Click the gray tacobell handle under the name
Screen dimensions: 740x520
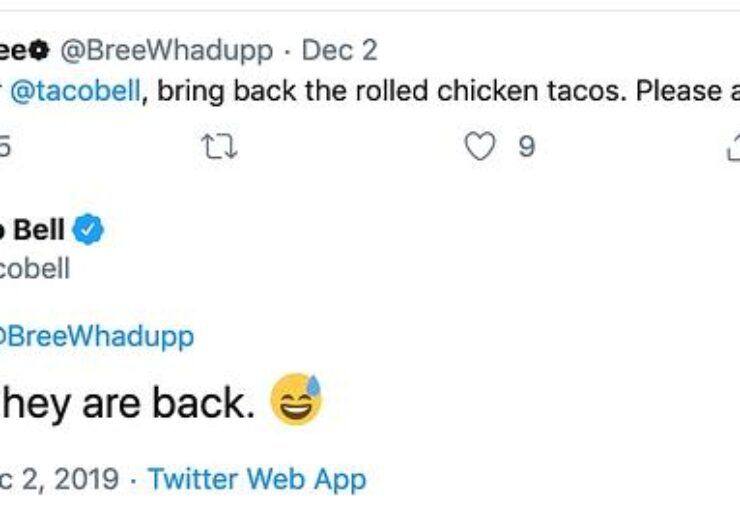(35, 269)
